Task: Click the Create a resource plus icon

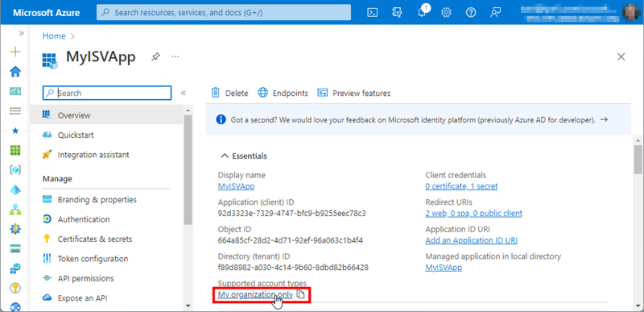Action: 15,52
